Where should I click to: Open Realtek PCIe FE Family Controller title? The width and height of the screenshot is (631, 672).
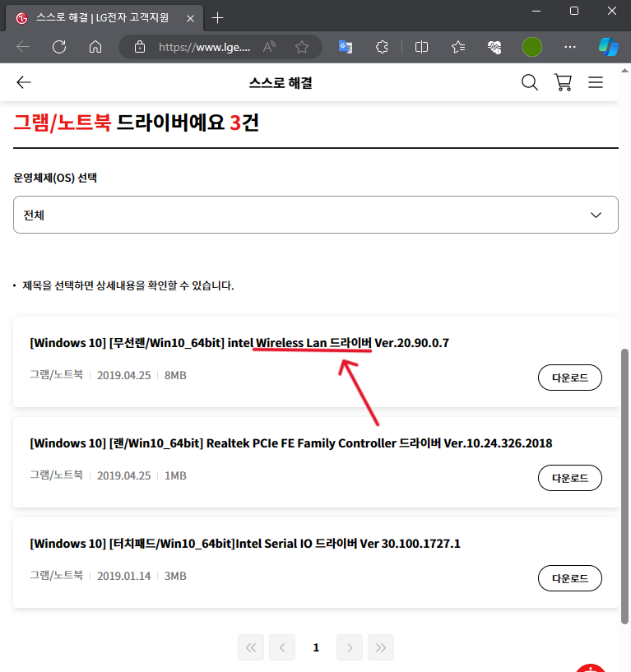pos(291,443)
